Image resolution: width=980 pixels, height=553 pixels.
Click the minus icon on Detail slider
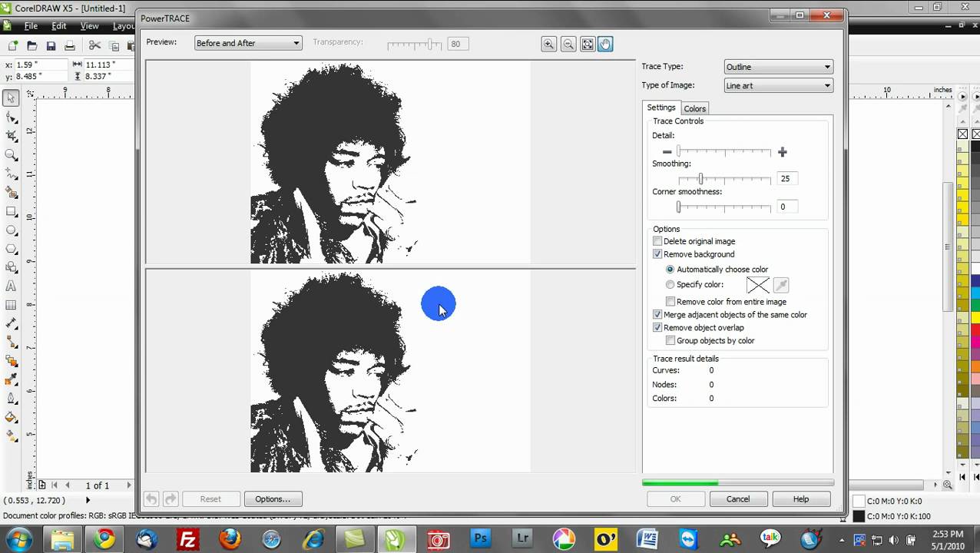click(667, 152)
